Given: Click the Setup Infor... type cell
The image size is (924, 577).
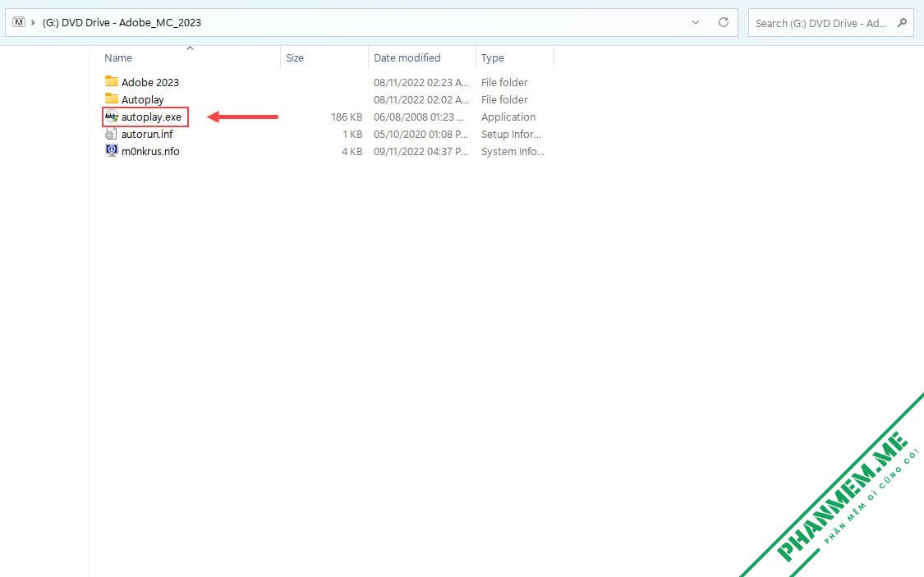Looking at the screenshot, I should tap(511, 134).
